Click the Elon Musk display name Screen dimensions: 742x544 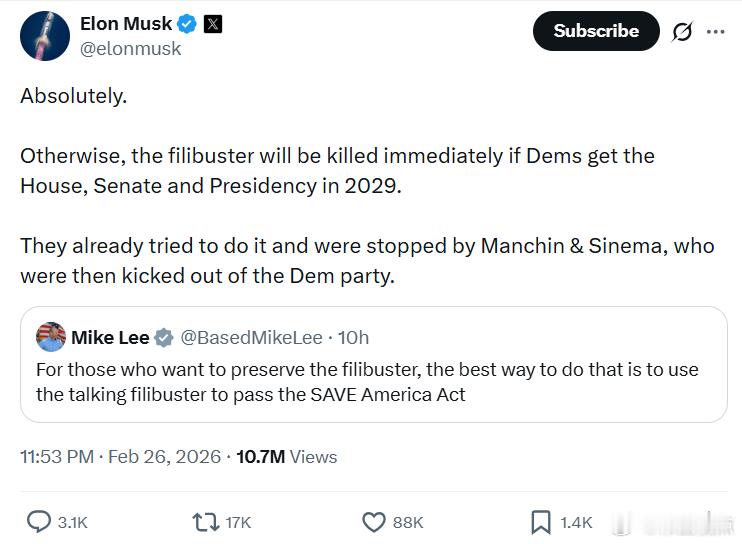[125, 23]
